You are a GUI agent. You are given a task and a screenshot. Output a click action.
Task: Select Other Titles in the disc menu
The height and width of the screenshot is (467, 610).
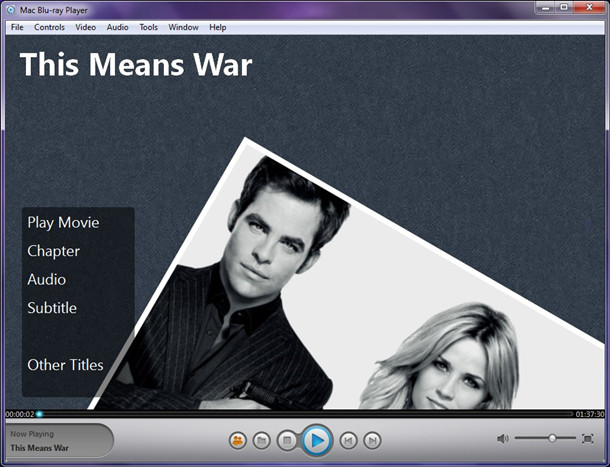click(x=65, y=365)
